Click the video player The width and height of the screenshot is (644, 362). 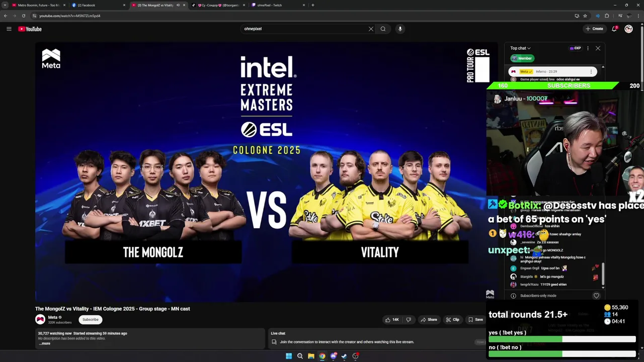tap(266, 172)
